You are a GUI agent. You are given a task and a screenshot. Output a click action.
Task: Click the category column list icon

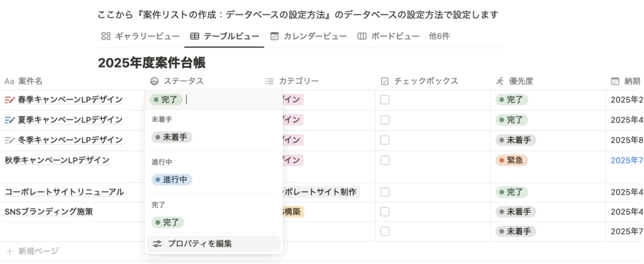click(x=270, y=81)
